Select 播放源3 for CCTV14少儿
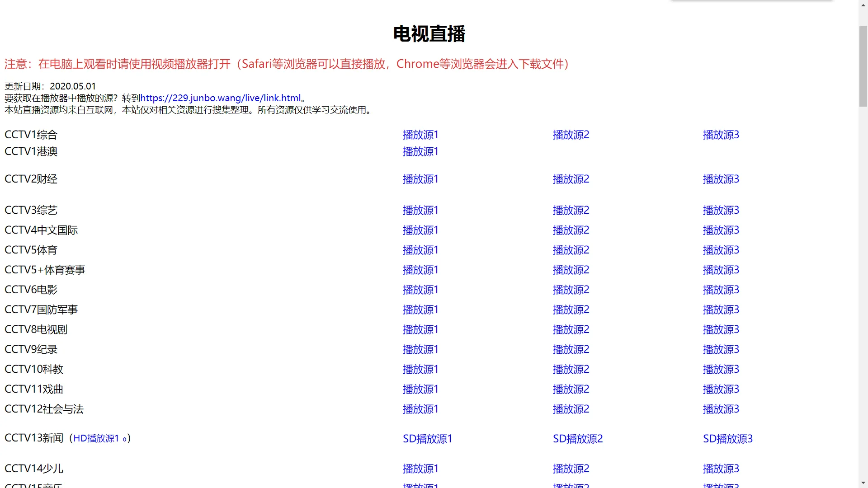868x488 pixels. pos(721,469)
